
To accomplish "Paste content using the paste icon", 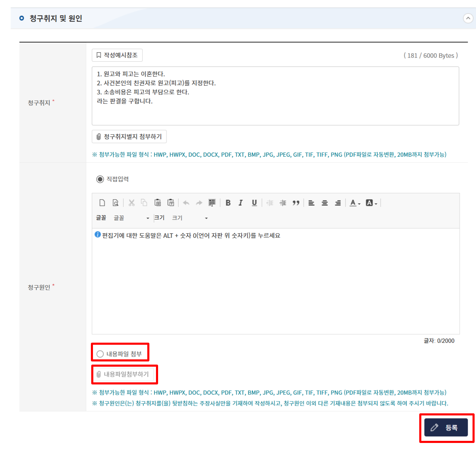I will (158, 203).
